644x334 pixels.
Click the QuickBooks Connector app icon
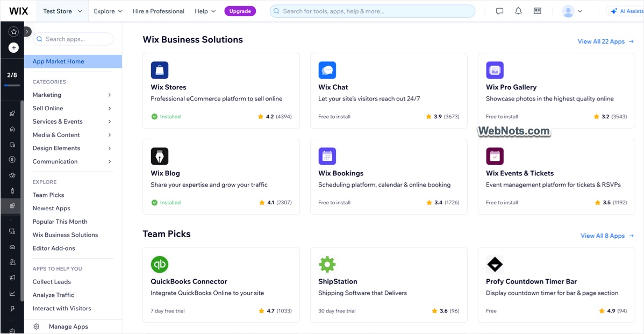160,264
